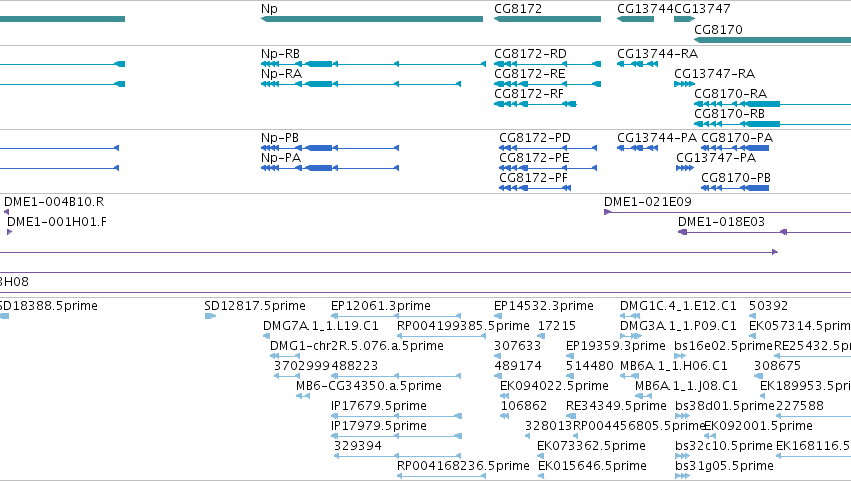Image resolution: width=851 pixels, height=481 pixels.
Task: Select the CG13744-RA transcript
Action: [638, 64]
